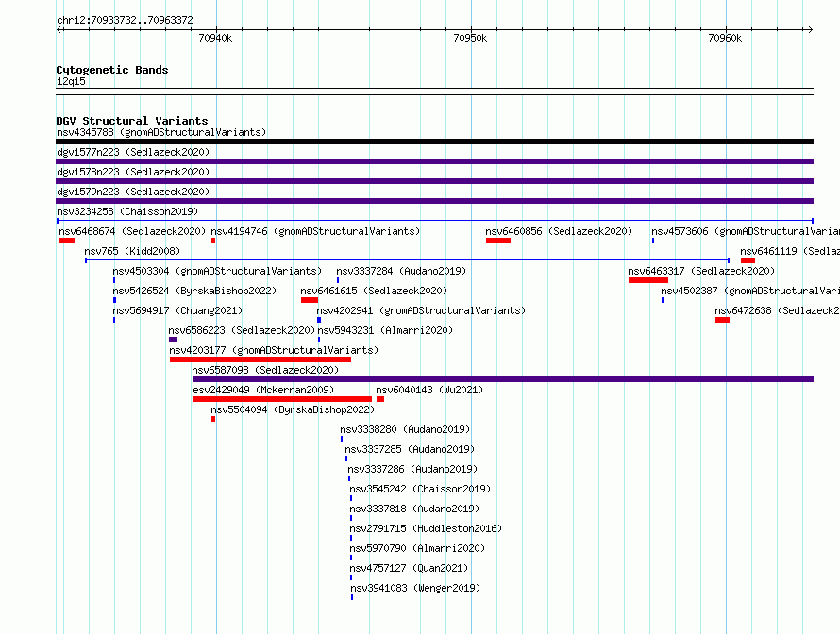Image resolution: width=840 pixels, height=634 pixels.
Task: Open nsv5943231 (Almarri2020) label
Action: pos(385,330)
